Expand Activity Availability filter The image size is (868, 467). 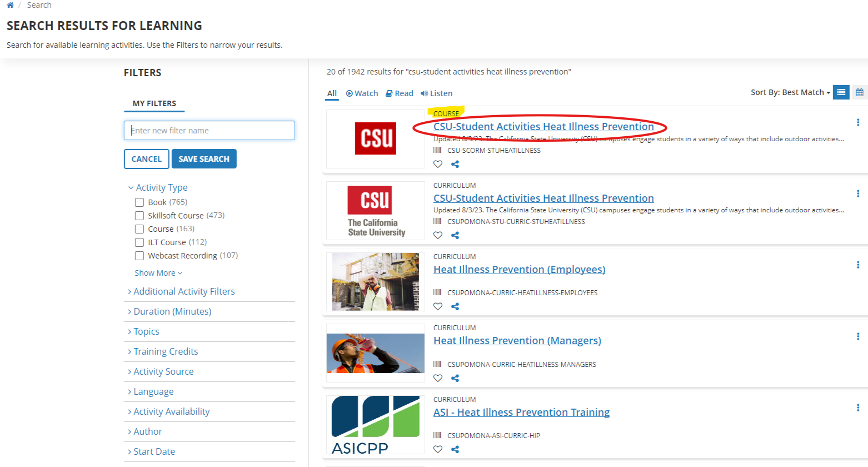[x=168, y=411]
